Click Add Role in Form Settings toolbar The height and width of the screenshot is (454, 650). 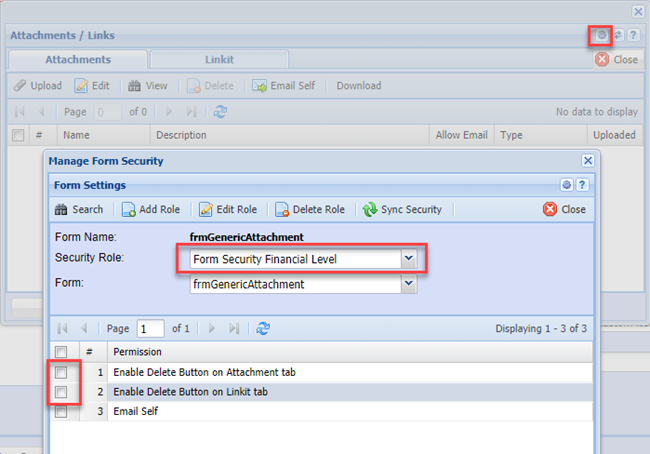point(151,210)
